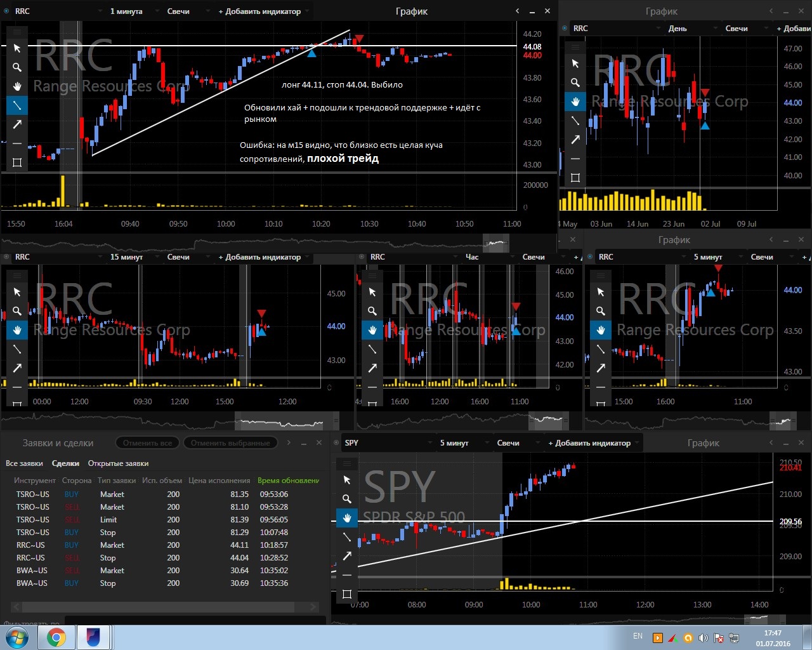Activate the hand tool in the hourly RRC chart
The width and height of the screenshot is (812, 650).
(372, 330)
